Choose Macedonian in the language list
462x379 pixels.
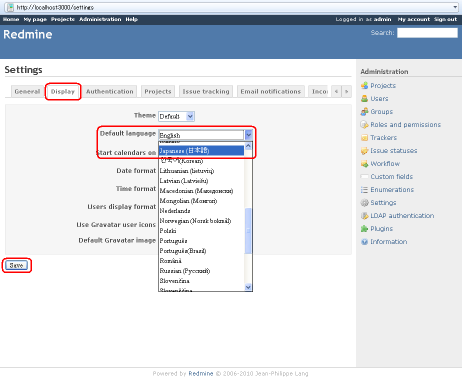pos(201,191)
